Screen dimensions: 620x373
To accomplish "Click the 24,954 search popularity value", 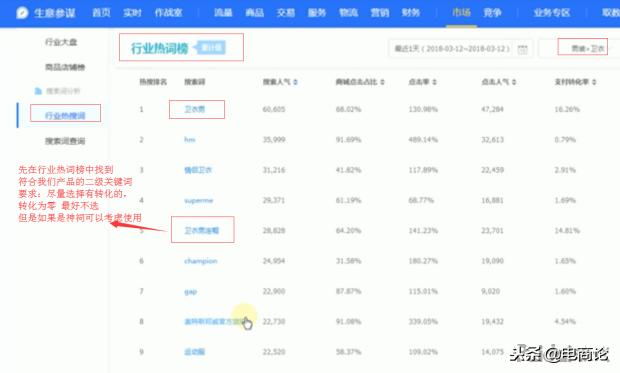I will pyautogui.click(x=274, y=261).
